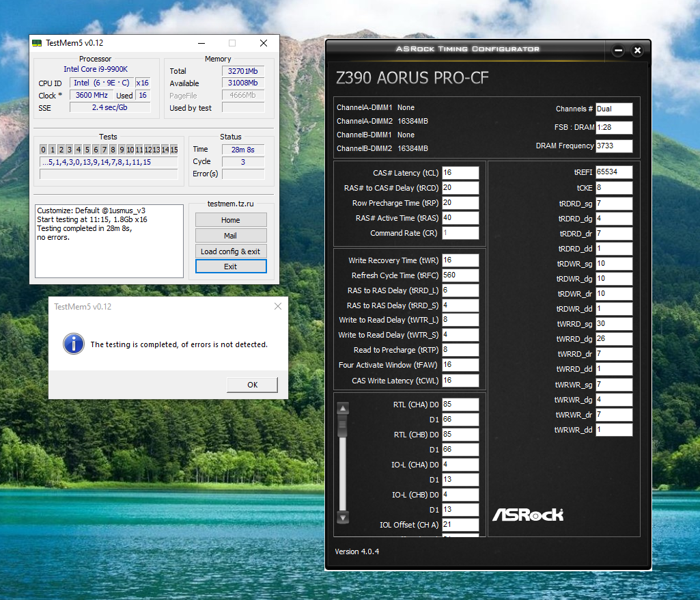Screen dimensions: 700x600
Task: Click the Home button in TestMem5
Action: click(x=231, y=220)
